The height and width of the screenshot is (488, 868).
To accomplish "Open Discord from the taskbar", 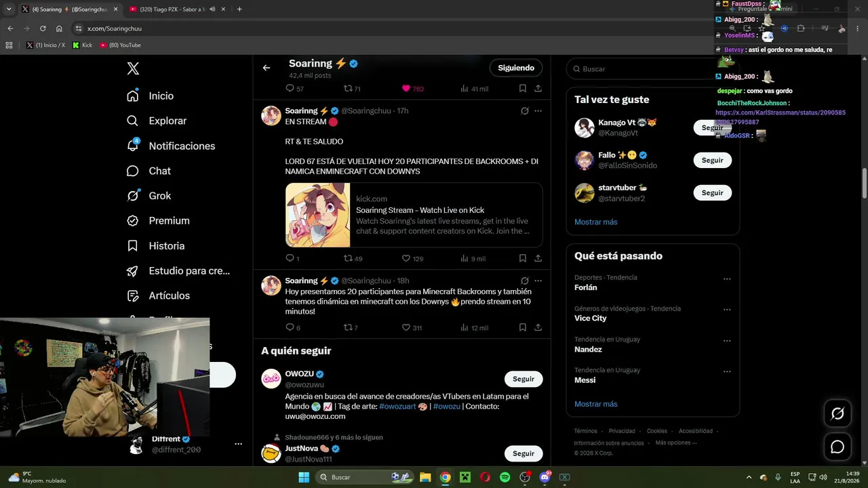I will 545,477.
